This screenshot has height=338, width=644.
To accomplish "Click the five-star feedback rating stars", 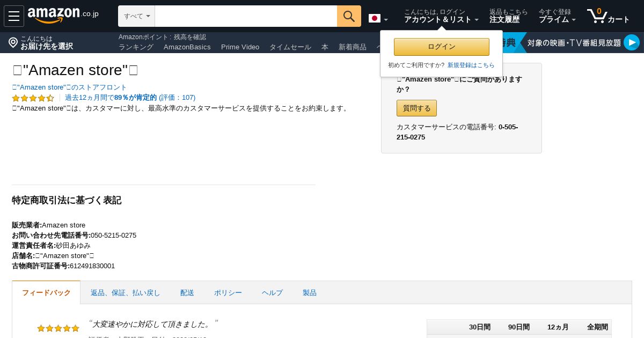I will point(58,328).
